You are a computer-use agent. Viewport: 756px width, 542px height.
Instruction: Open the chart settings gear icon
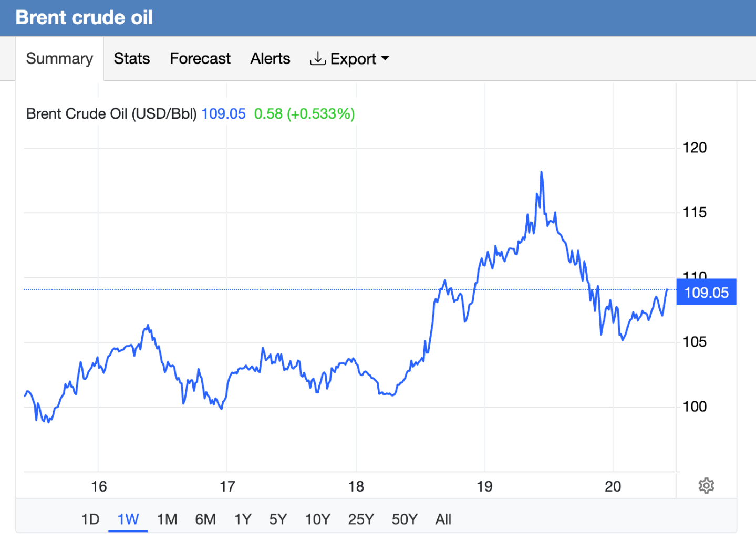pyautogui.click(x=707, y=485)
